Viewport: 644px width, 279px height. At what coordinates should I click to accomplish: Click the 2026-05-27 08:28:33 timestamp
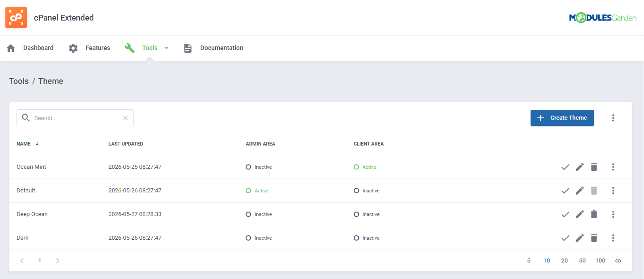click(135, 214)
